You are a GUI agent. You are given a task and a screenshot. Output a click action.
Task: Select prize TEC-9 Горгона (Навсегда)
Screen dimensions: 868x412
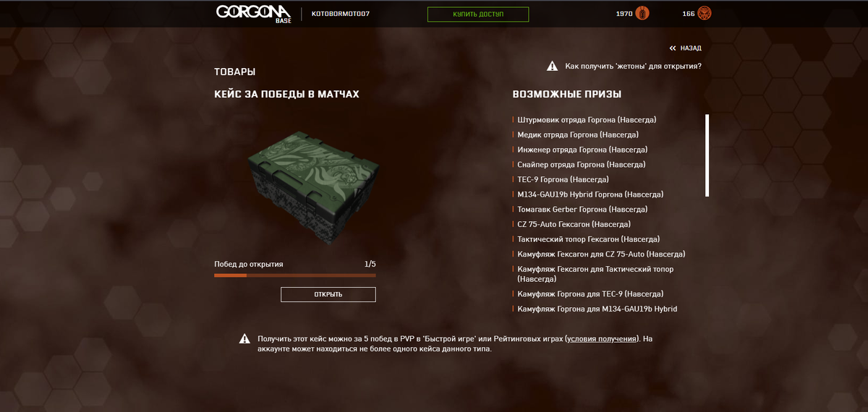[563, 179]
